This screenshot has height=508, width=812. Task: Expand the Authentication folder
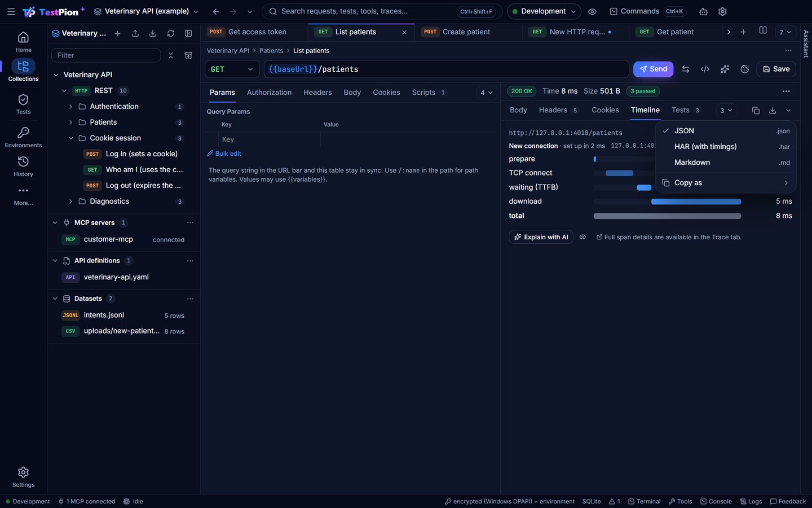[x=70, y=107]
